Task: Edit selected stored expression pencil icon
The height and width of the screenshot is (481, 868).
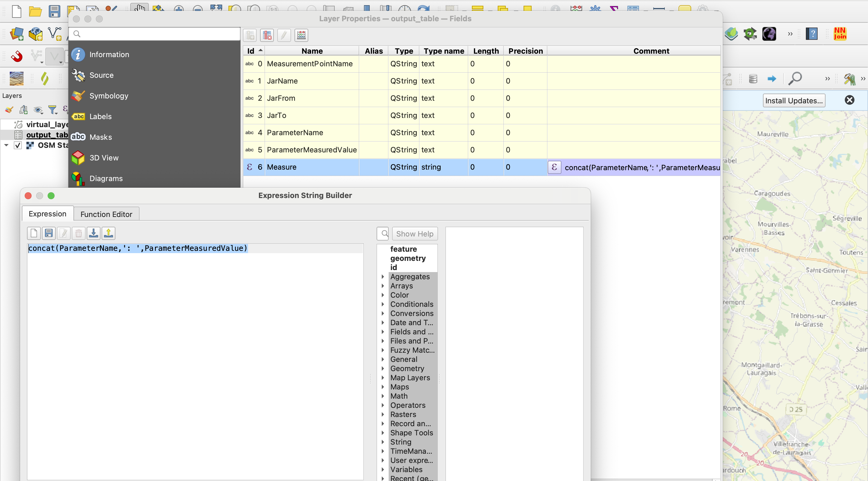Action: point(64,233)
